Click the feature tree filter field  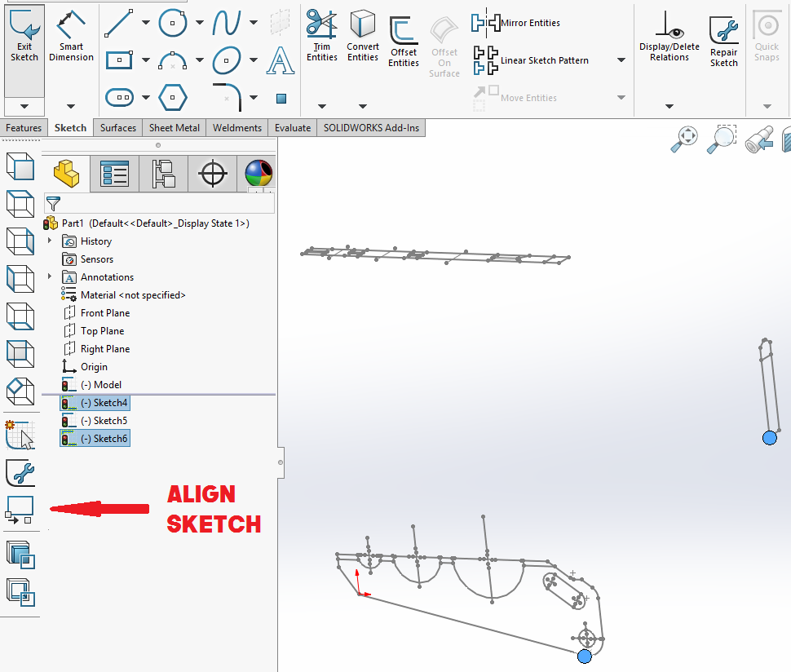tap(159, 204)
